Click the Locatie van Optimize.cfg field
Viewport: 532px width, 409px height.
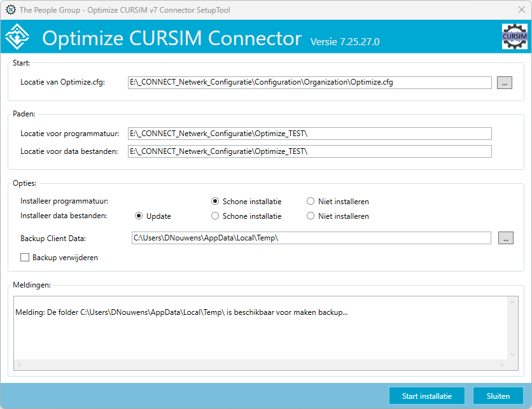click(x=310, y=83)
